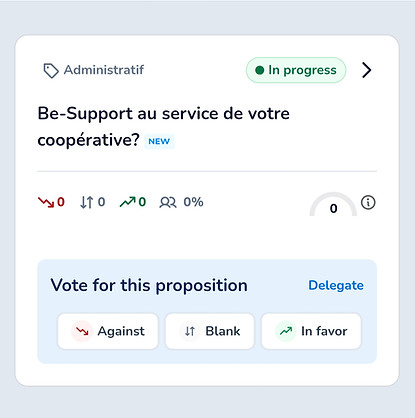This screenshot has height=418, width=415.
Task: Click the green arrow icon in In favor button
Action: [x=286, y=331]
